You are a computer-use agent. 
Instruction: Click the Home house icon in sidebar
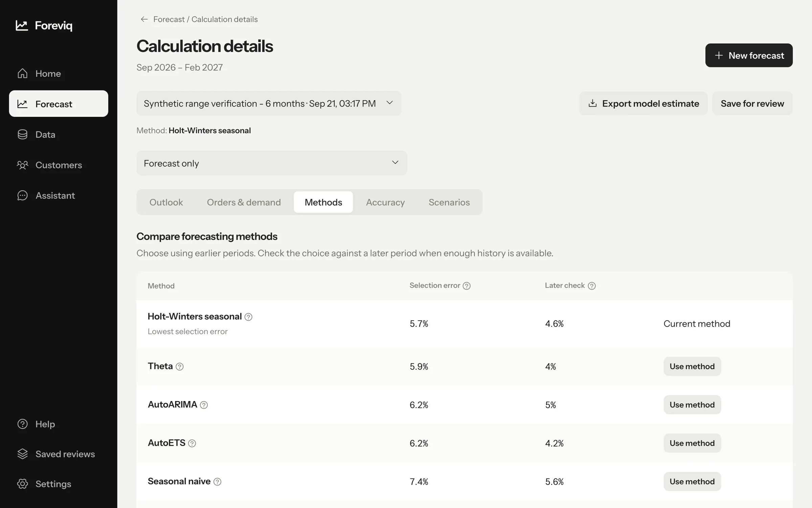(22, 73)
